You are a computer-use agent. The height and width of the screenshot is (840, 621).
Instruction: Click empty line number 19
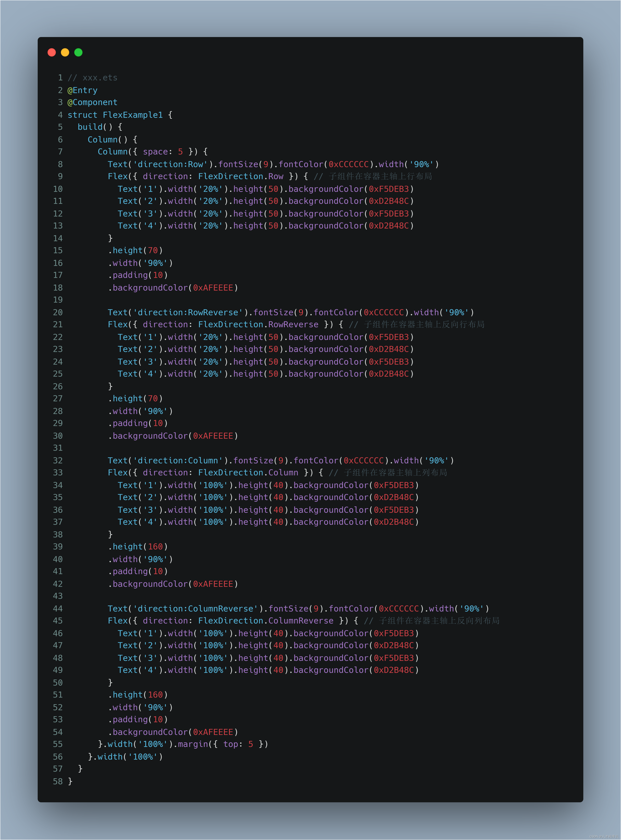[x=58, y=300]
